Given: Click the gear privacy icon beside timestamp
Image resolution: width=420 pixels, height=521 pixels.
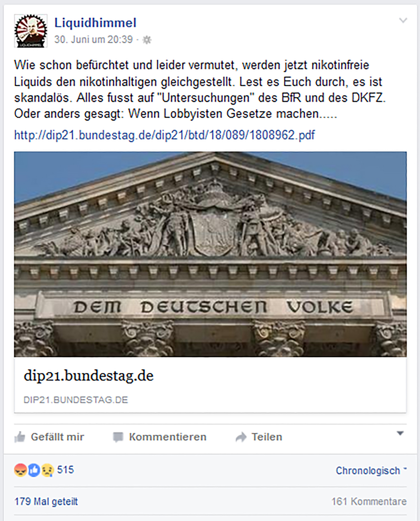Looking at the screenshot, I should coord(147,40).
